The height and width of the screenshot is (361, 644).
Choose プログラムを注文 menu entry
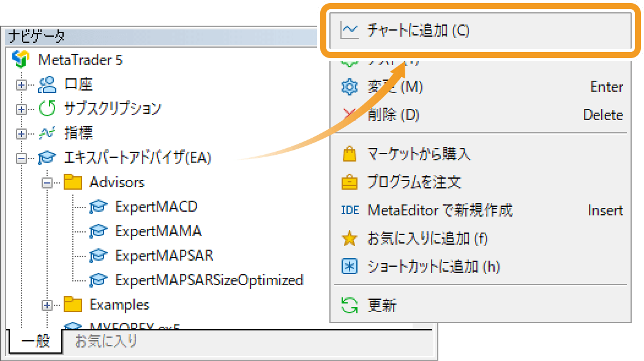(481, 182)
